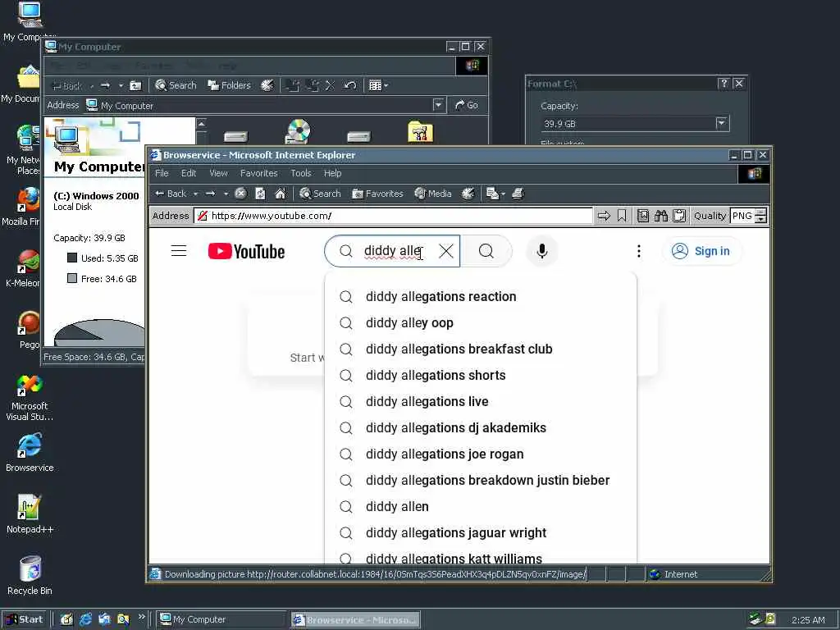Click the Quality PNG stepper arrows
This screenshot has height=630, width=840.
pyautogui.click(x=760, y=216)
